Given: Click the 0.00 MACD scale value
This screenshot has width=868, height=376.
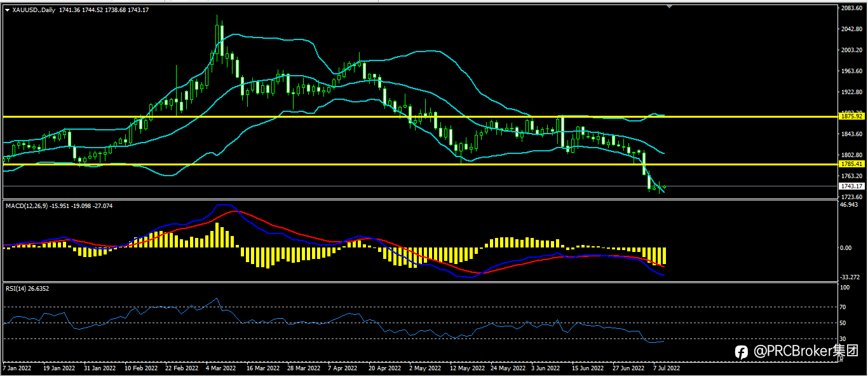Looking at the screenshot, I should (x=846, y=247).
